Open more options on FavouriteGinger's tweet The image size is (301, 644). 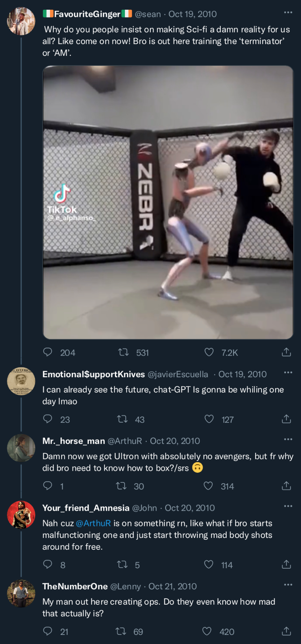coord(288,12)
